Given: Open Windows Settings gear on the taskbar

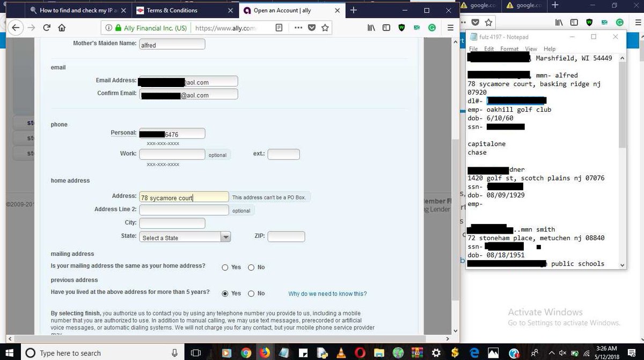Looking at the screenshot, I should pos(436,353).
